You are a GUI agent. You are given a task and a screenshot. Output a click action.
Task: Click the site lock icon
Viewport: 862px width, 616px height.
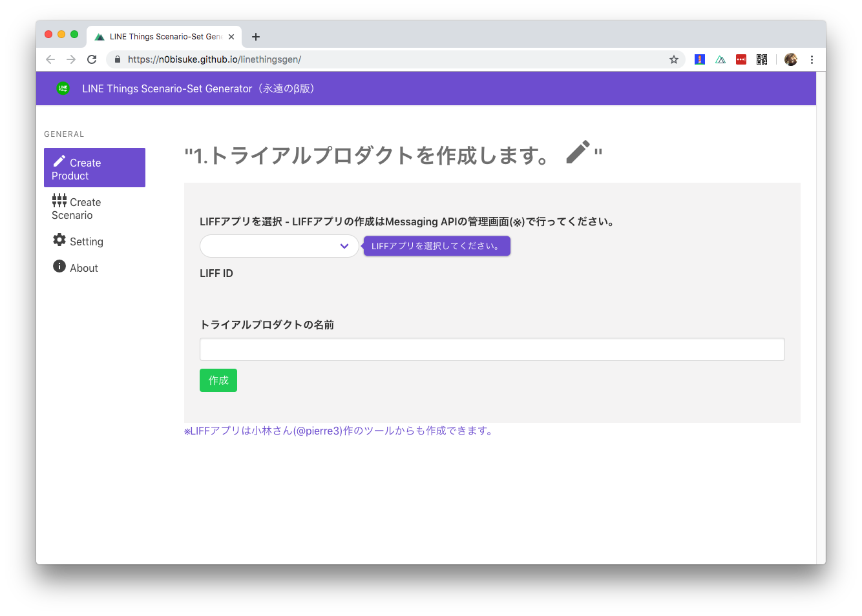(118, 59)
